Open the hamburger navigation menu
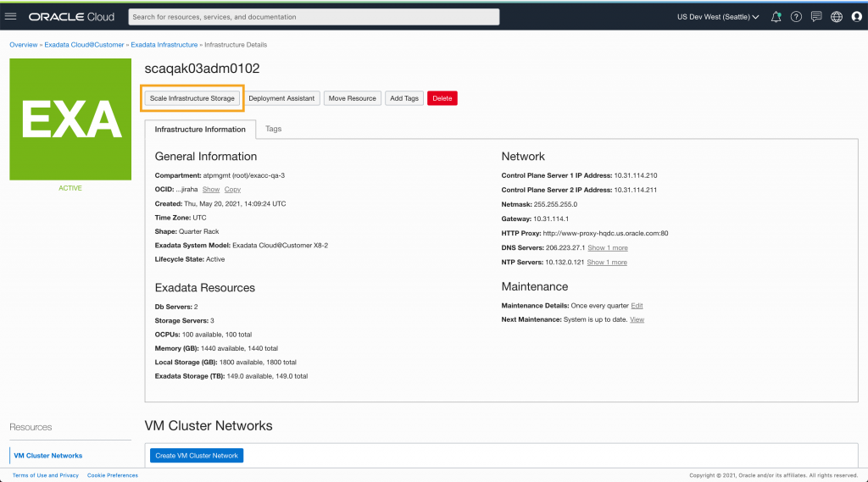Screen dimensions: 868x482 click(x=10, y=17)
